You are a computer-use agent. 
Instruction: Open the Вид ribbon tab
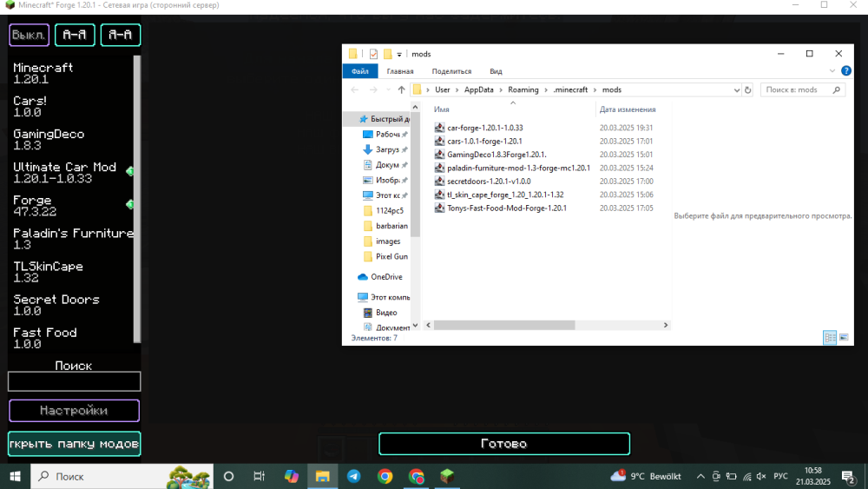click(496, 71)
